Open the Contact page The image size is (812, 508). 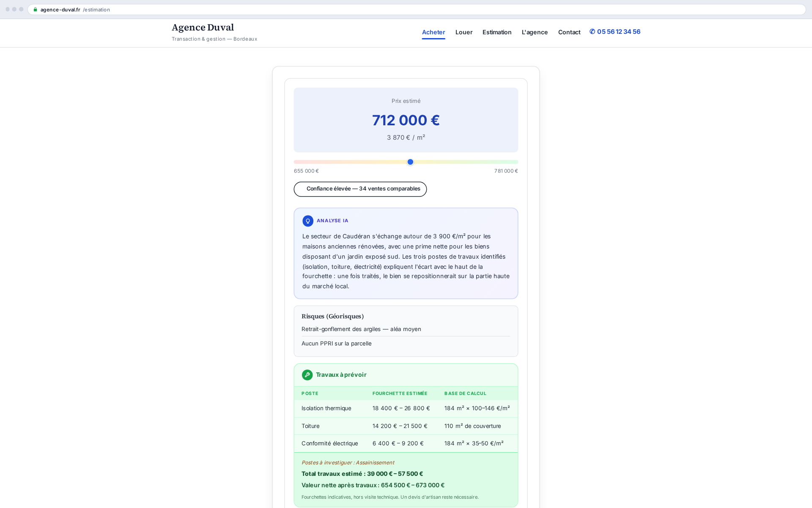tap(569, 32)
